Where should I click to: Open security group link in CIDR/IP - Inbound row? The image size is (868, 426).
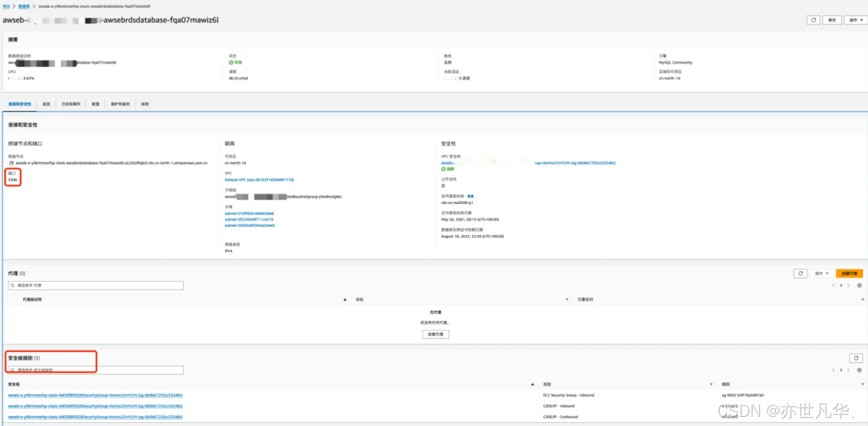pos(95,406)
